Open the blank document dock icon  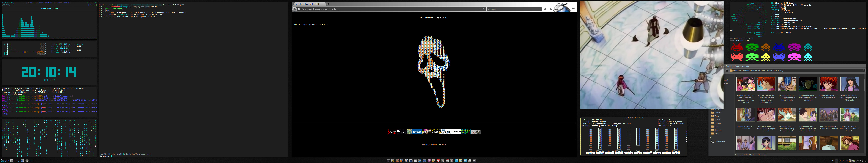(x=415, y=161)
